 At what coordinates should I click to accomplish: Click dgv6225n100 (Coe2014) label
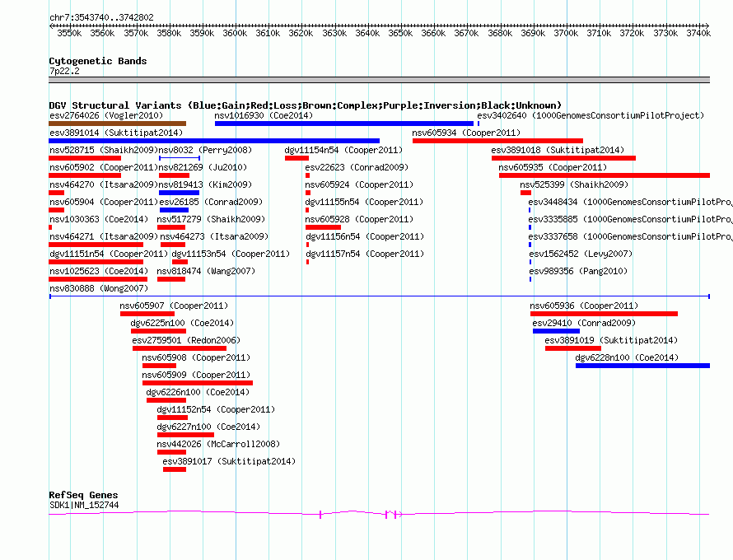(x=182, y=323)
